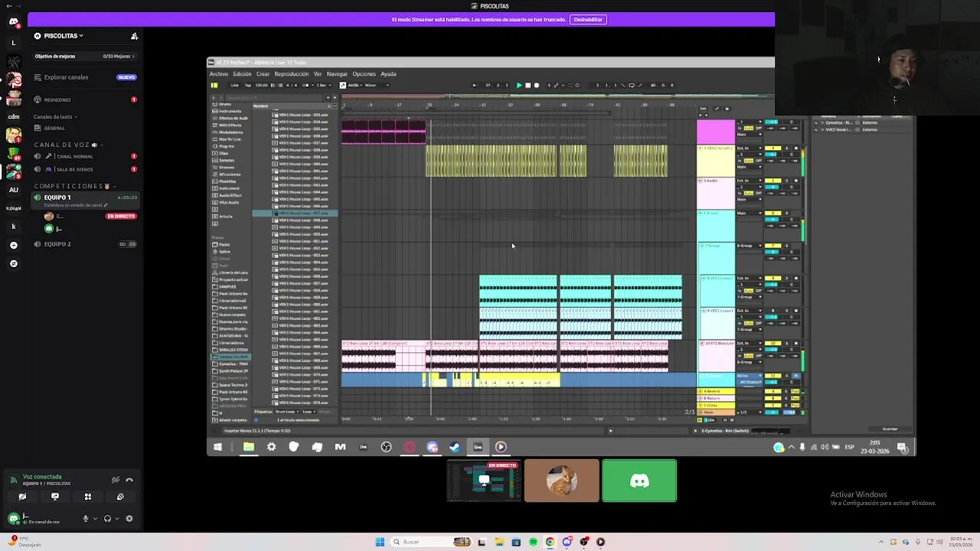Open Chrome from the Windows taskbar
The image size is (980, 551).
(550, 542)
